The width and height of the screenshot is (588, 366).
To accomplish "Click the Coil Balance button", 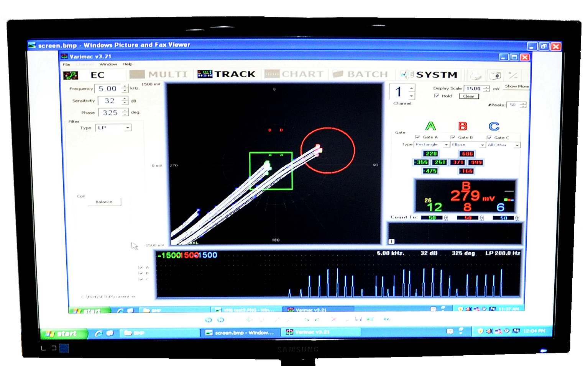I will click(104, 202).
